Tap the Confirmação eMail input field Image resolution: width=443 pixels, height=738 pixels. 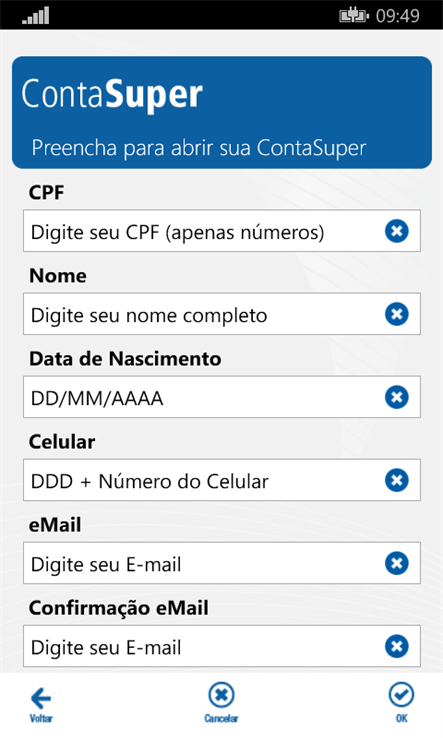[x=222, y=646]
